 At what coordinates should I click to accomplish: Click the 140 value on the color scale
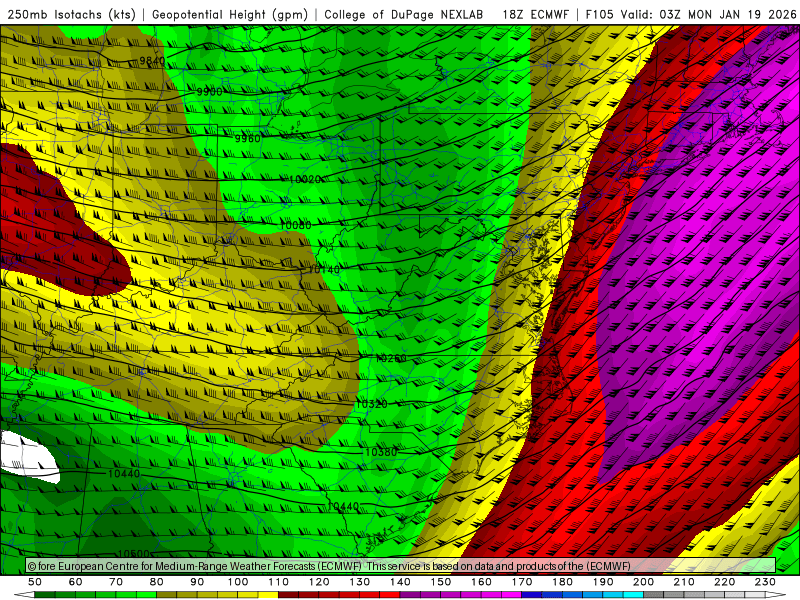tap(400, 582)
